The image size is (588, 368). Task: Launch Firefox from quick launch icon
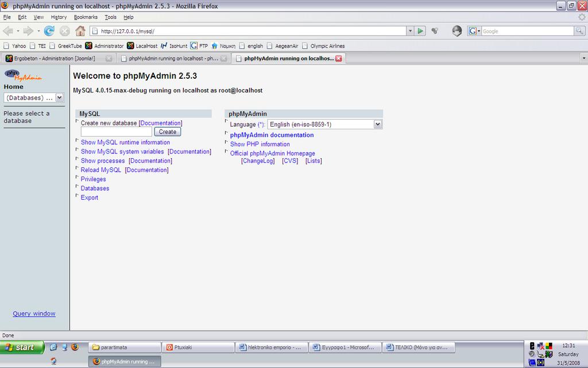point(75,347)
